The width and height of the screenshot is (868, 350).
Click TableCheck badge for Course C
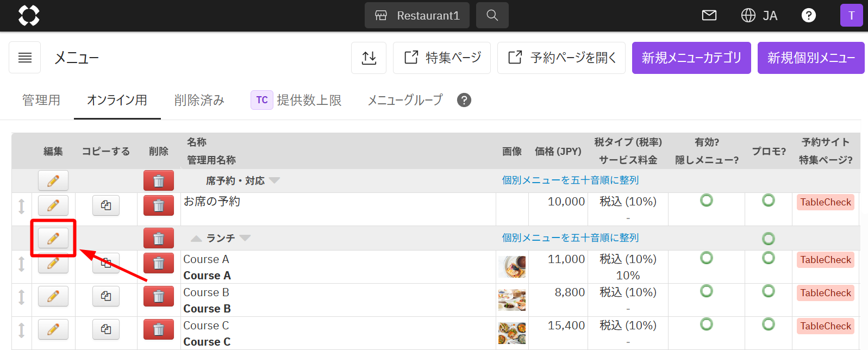tap(826, 326)
